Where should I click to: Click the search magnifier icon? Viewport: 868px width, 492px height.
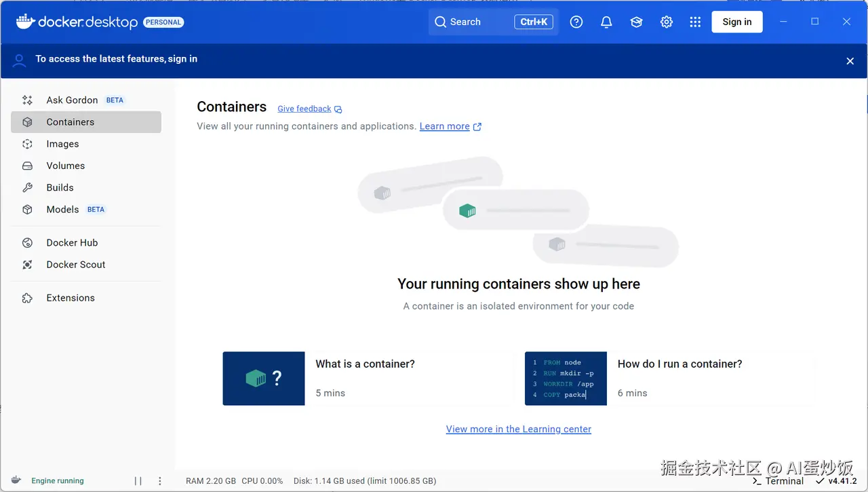[x=441, y=22]
